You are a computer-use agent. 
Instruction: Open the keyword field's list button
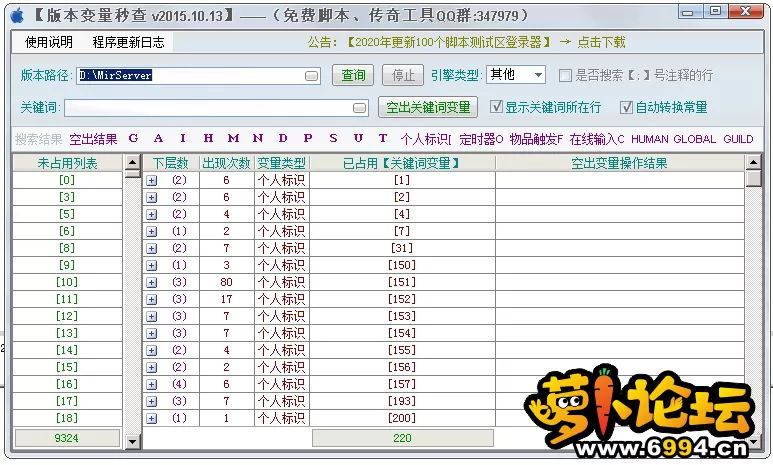[360, 108]
